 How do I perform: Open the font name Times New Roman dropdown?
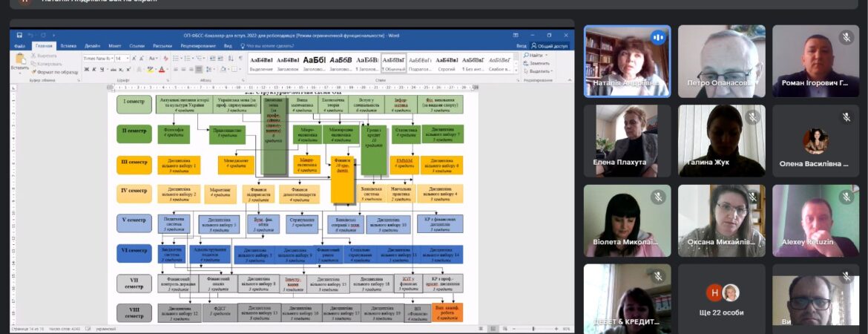pos(112,59)
